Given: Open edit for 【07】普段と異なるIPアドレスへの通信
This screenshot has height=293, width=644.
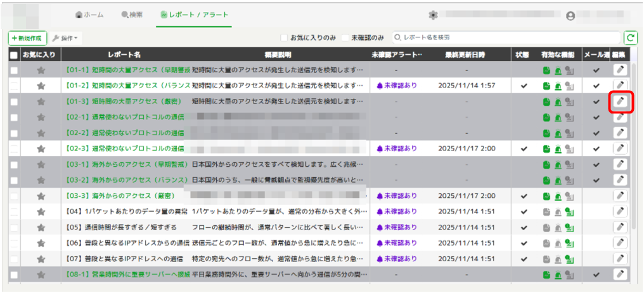Looking at the screenshot, I should coord(620,259).
